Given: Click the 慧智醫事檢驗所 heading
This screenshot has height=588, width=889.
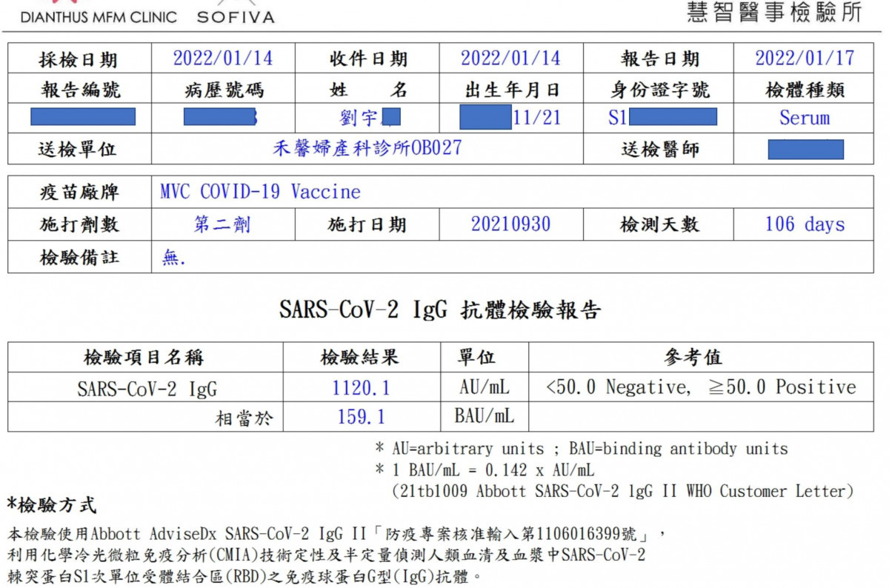Looking at the screenshot, I should tap(774, 12).
